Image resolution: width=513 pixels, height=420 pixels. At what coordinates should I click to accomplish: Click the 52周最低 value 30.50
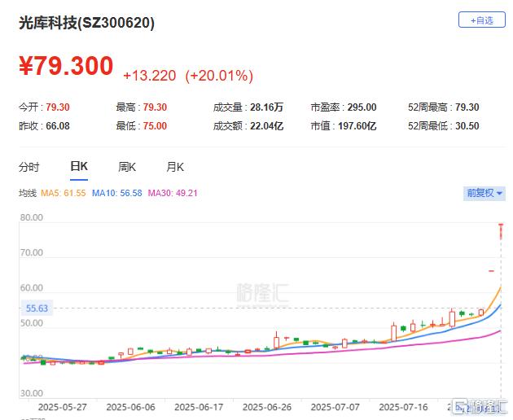tap(467, 126)
